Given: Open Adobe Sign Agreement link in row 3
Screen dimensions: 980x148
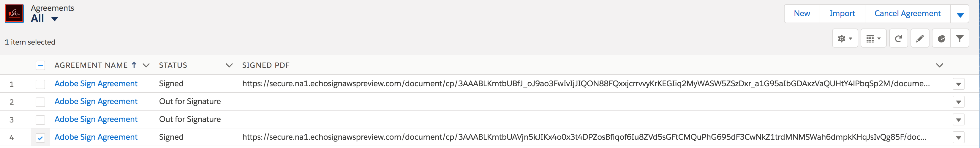Looking at the screenshot, I should [x=96, y=119].
